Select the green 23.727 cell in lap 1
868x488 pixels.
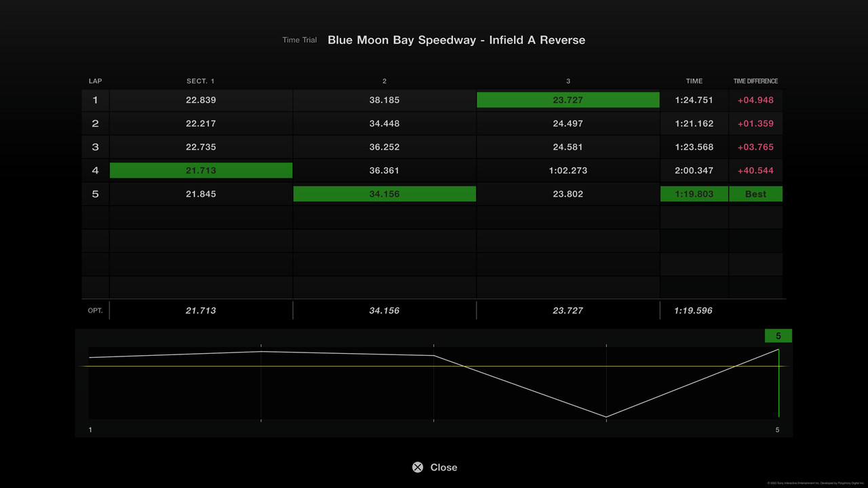[x=568, y=100]
